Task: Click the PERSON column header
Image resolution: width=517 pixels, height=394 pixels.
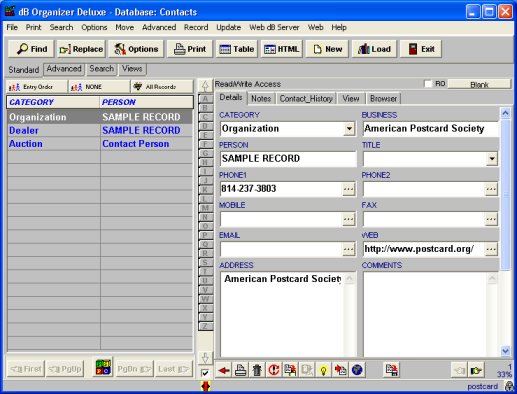Action: 146,102
